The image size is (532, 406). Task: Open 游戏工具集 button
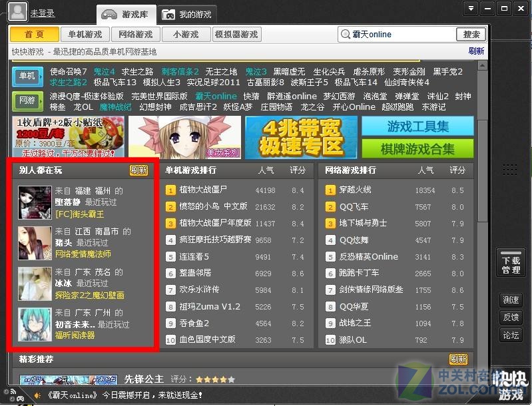point(417,126)
